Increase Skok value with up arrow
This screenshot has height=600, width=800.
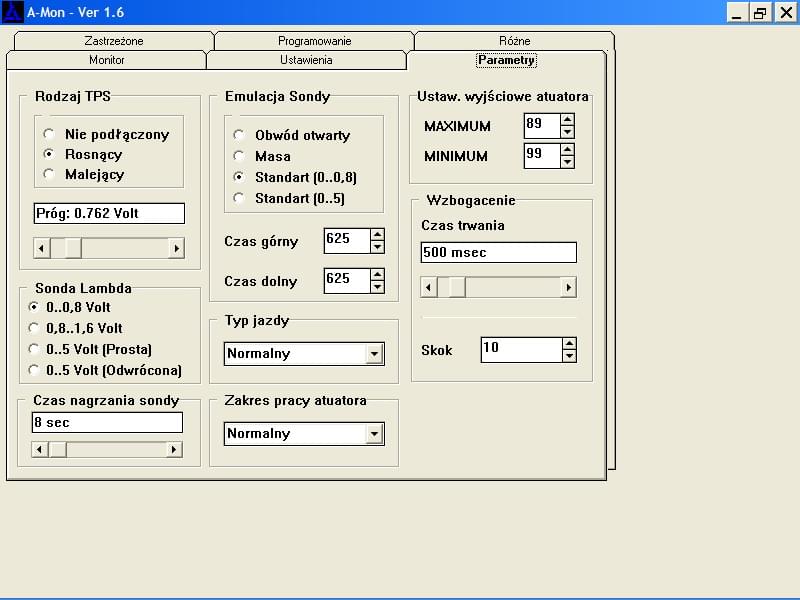(x=569, y=344)
